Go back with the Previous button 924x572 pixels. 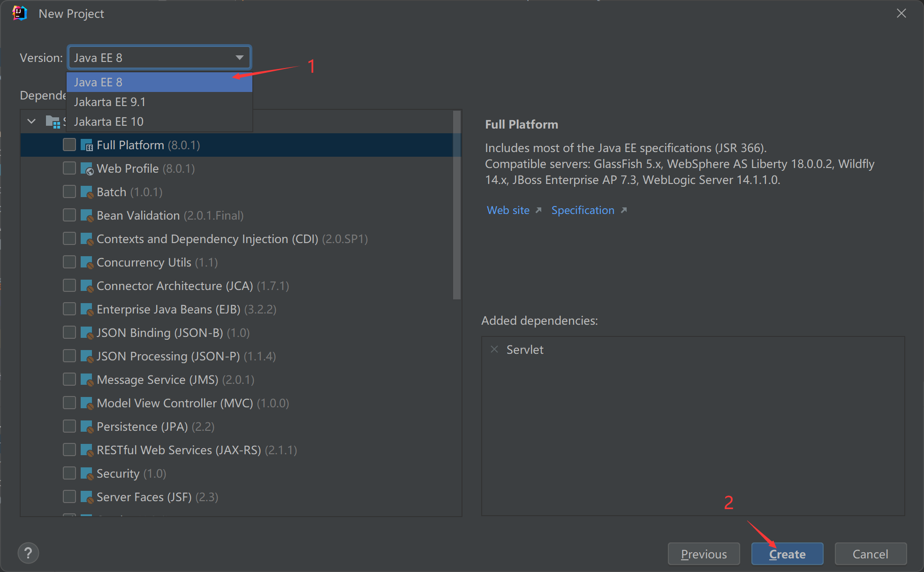pyautogui.click(x=704, y=554)
